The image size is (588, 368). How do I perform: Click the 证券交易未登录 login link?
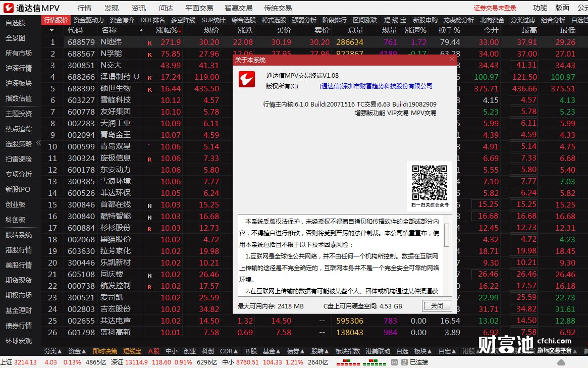tap(495, 8)
